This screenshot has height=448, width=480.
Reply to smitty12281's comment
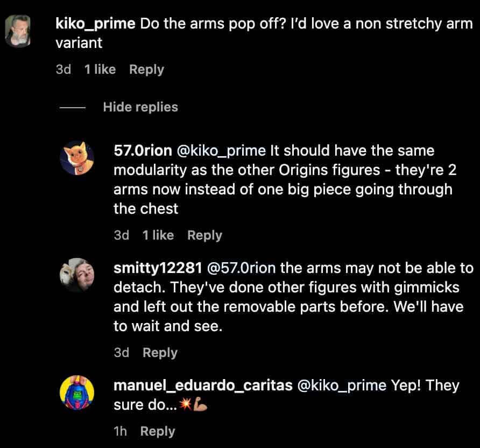coord(160,352)
